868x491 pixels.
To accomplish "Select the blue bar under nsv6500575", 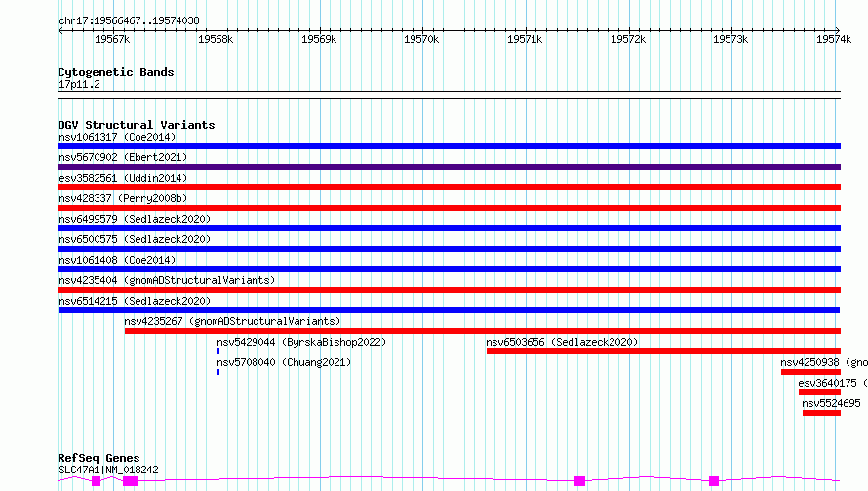I will (449, 249).
